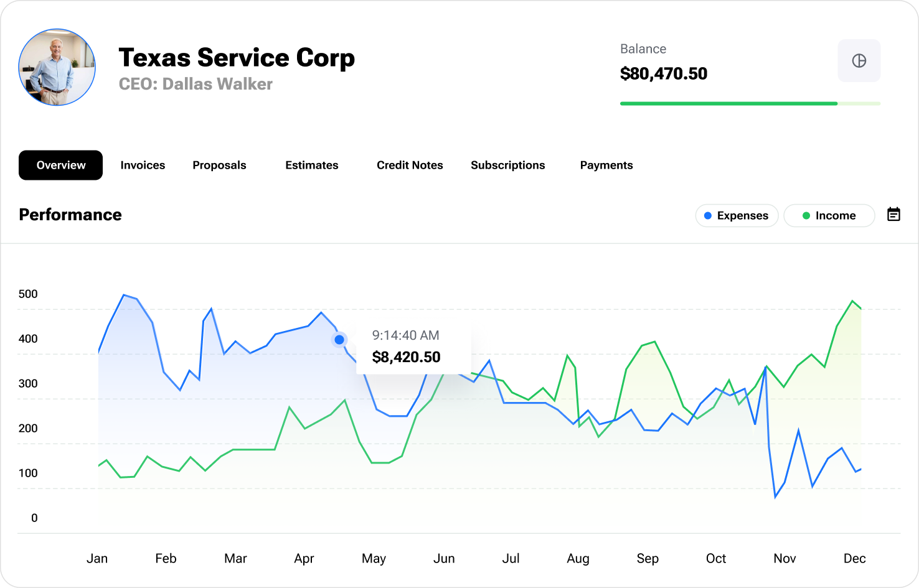Open the Proposals tab

tap(219, 166)
